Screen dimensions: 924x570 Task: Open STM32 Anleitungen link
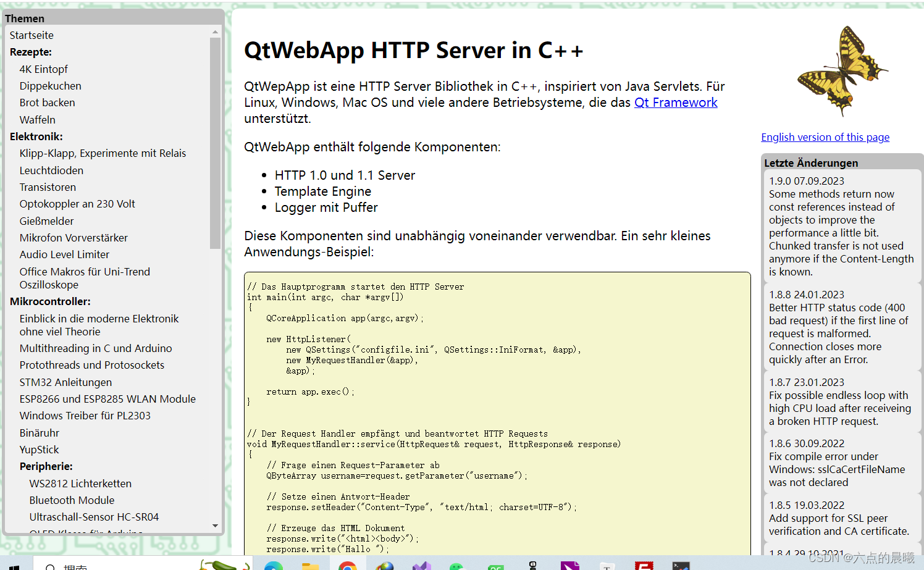[65, 382]
